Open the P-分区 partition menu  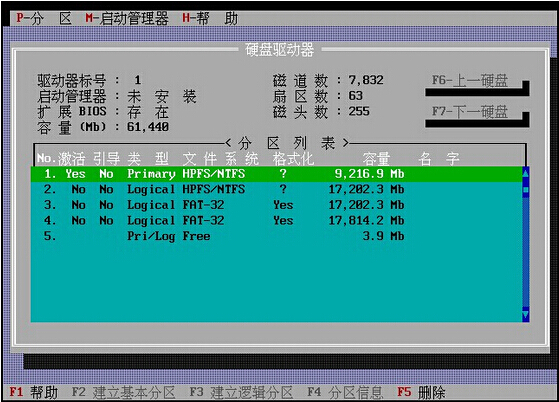(x=44, y=18)
